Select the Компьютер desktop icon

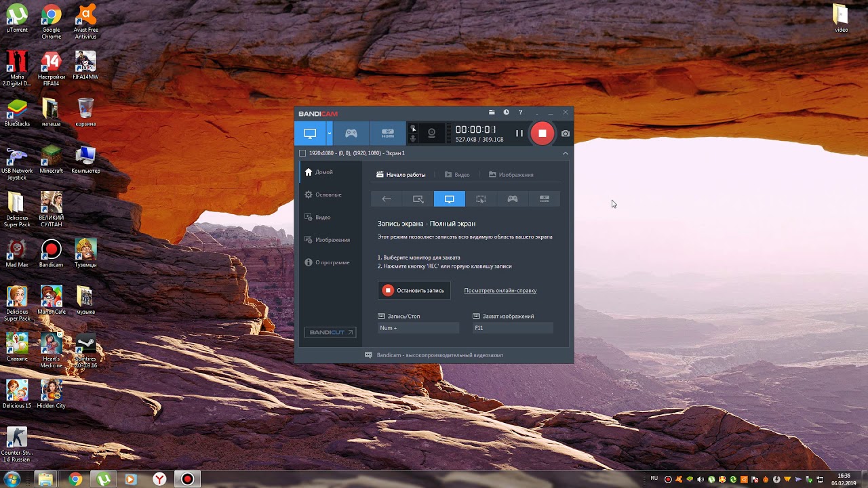point(85,159)
